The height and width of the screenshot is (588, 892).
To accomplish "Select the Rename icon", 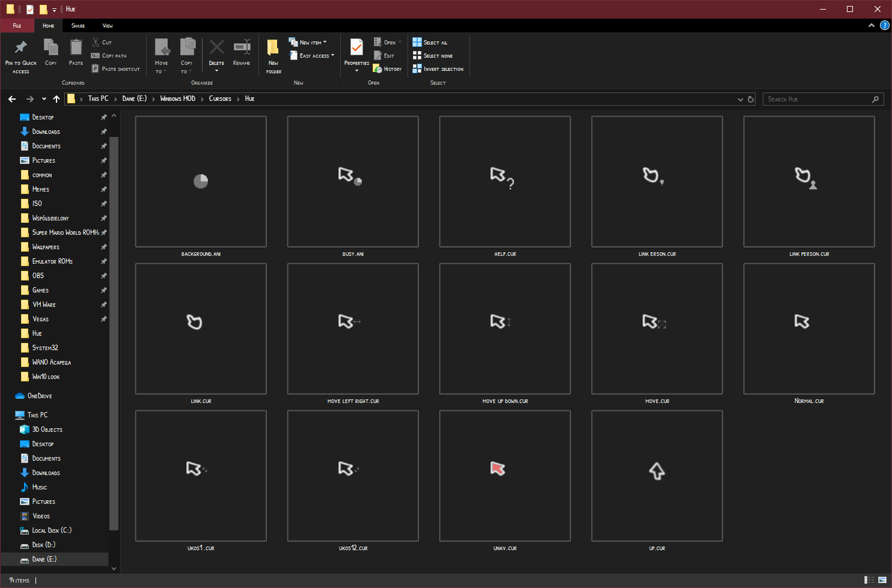I will 242,47.
